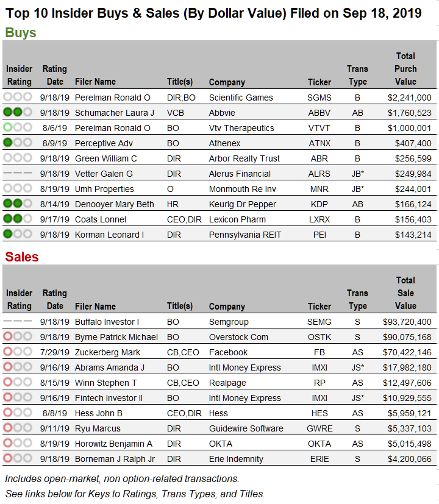439x504 pixels.
Task: Click the rating icon in the Coats Lonnel row
Action: 18,219
